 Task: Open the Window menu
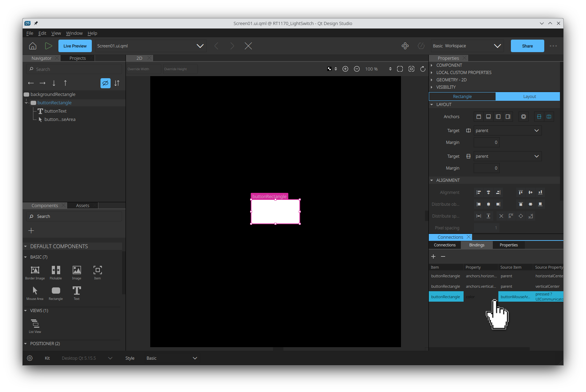74,33
